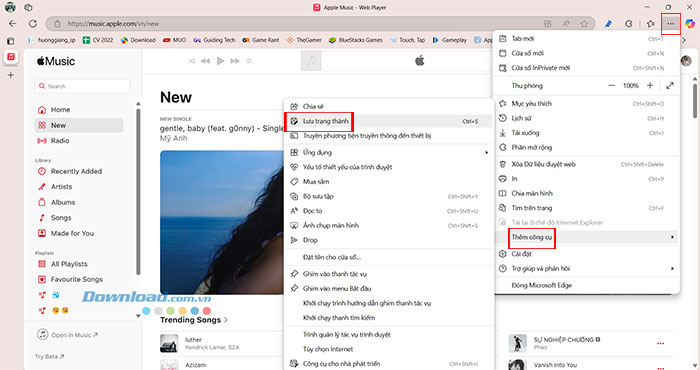700x370 pixels.
Task: Reload the page with the refresh icon
Action: pos(33,24)
